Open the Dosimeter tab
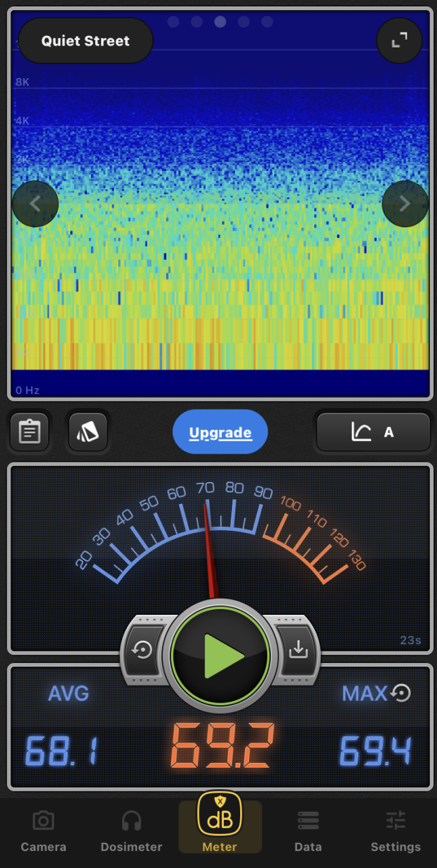The image size is (437, 868). pyautogui.click(x=131, y=832)
